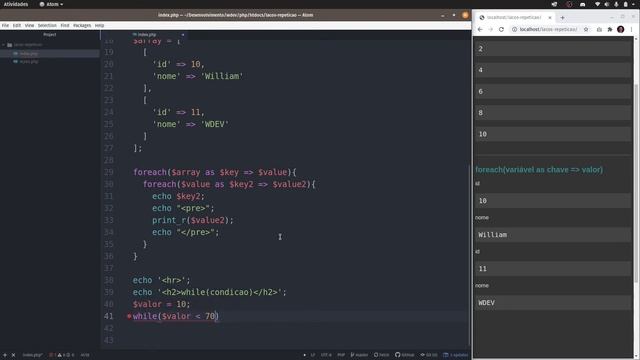
Task: Change UTF-8 encoding in status bar
Action: [326, 355]
